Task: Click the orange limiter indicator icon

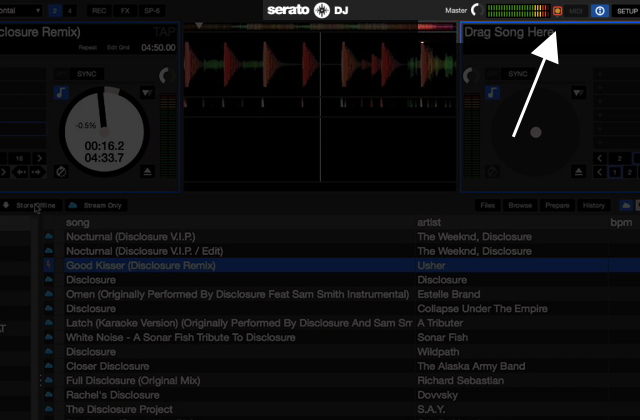Action: coord(557,11)
